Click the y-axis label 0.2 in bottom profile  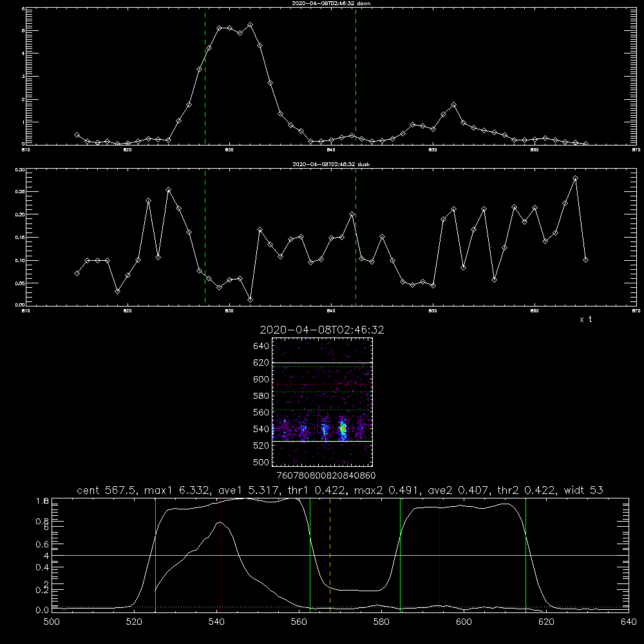pyautogui.click(x=43, y=590)
